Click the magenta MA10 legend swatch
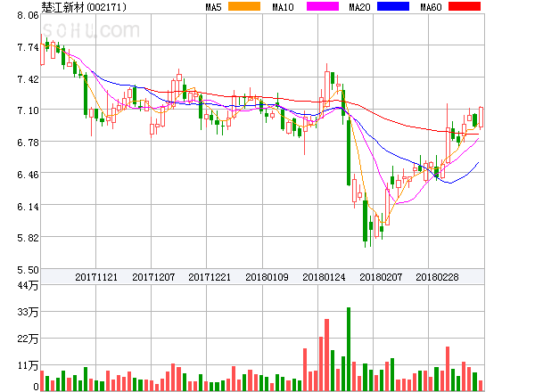The image size is (535, 392). [323, 6]
